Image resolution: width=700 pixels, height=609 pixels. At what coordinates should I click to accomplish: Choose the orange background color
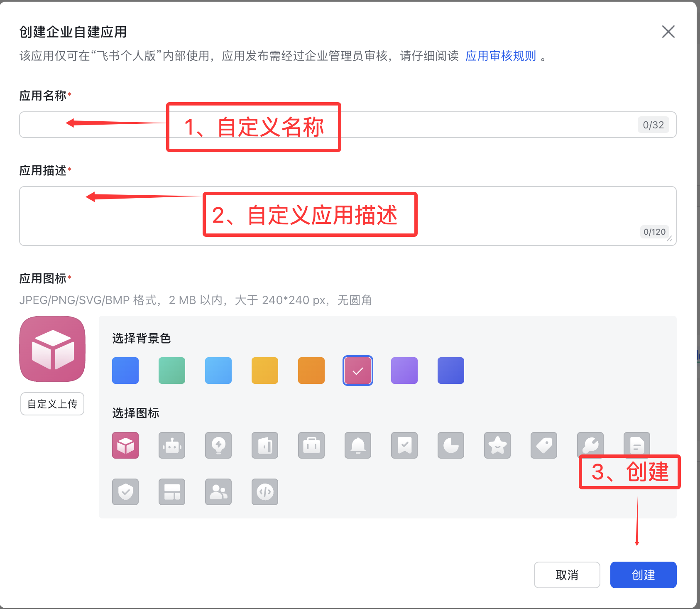[311, 370]
